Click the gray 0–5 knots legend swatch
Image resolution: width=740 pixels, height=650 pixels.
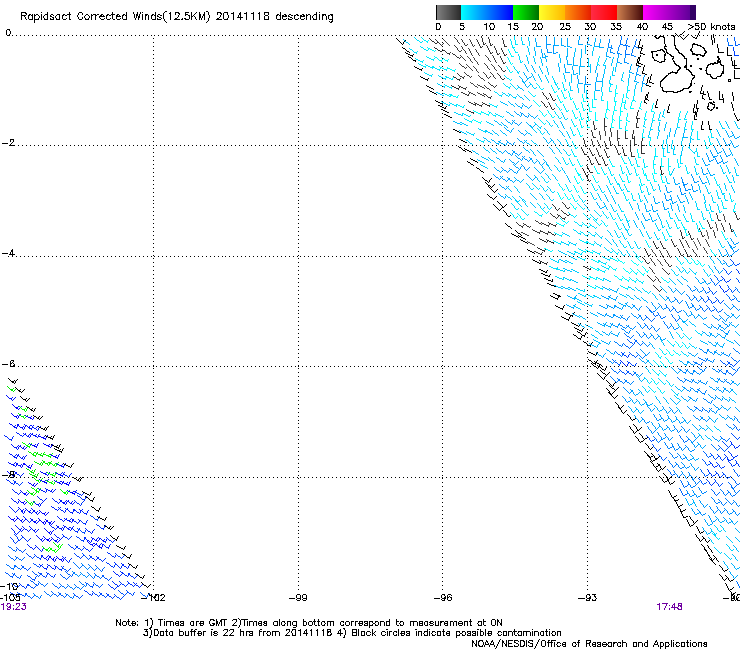pyautogui.click(x=448, y=12)
